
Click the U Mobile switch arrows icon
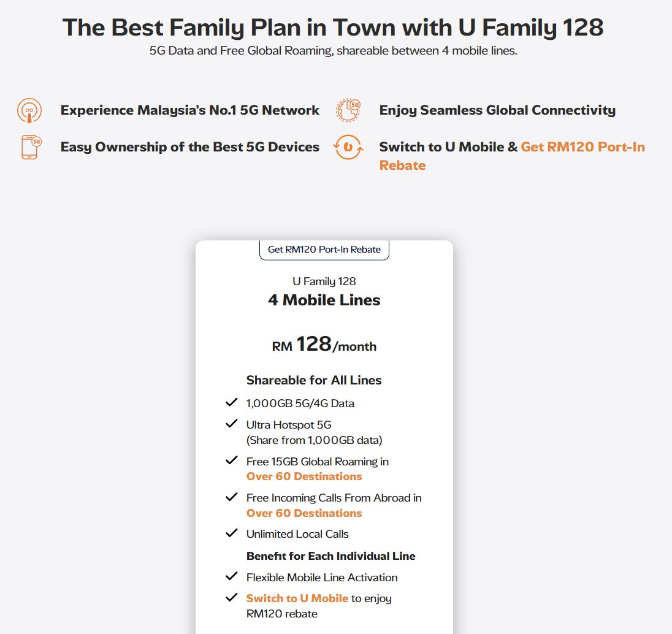[348, 147]
